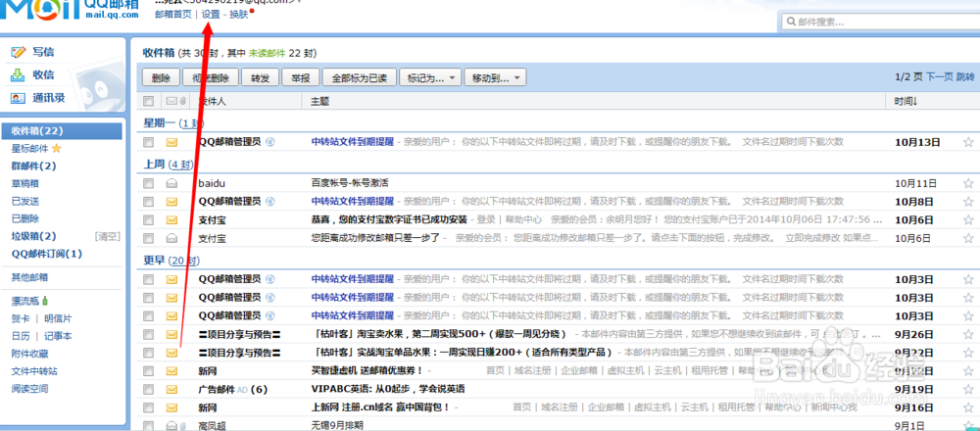Screen dimensions: 980x431
Task: Click the 举报 button
Action: coord(301,78)
